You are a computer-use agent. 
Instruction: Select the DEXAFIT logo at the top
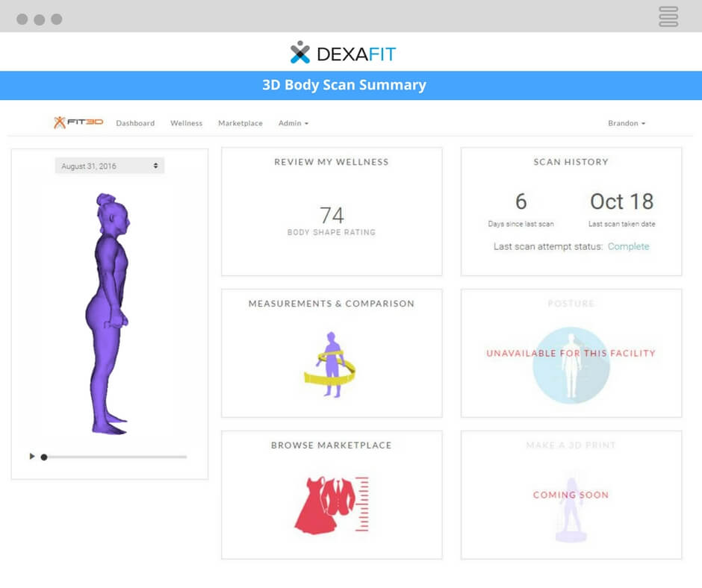coord(344,54)
